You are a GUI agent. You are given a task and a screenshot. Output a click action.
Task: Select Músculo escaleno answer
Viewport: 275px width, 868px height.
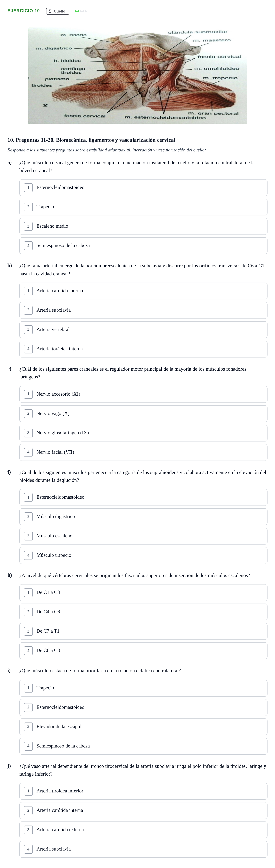143,536
